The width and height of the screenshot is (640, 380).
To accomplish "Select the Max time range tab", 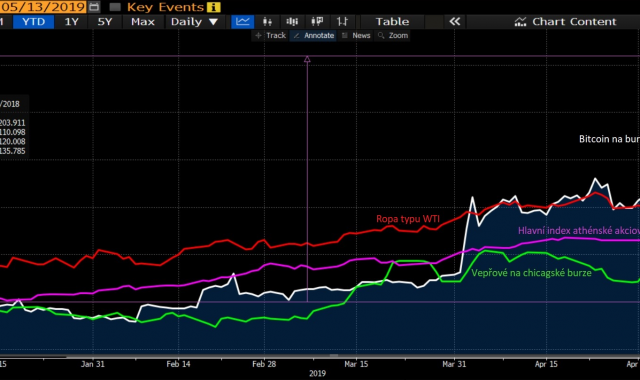I will pos(143,22).
